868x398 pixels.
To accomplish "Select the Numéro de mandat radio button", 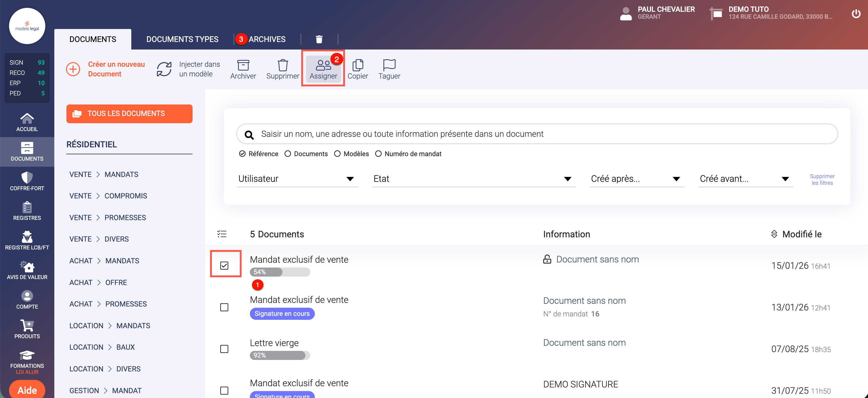I will (378, 154).
